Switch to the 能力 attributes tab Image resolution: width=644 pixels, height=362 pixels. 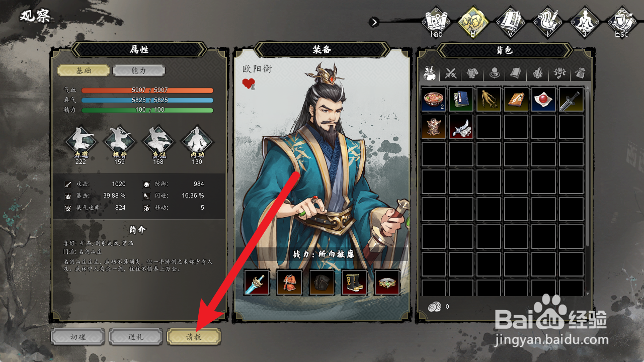click(139, 70)
